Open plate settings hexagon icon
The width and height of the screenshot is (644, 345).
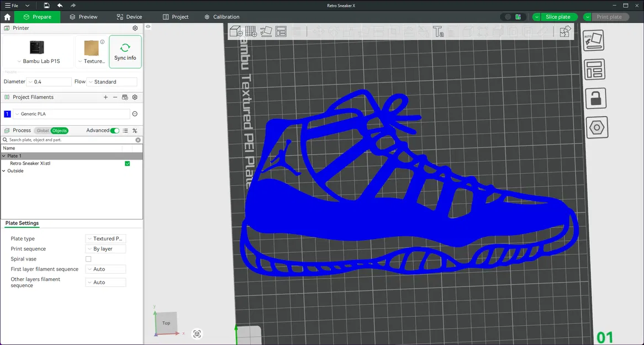click(x=596, y=128)
